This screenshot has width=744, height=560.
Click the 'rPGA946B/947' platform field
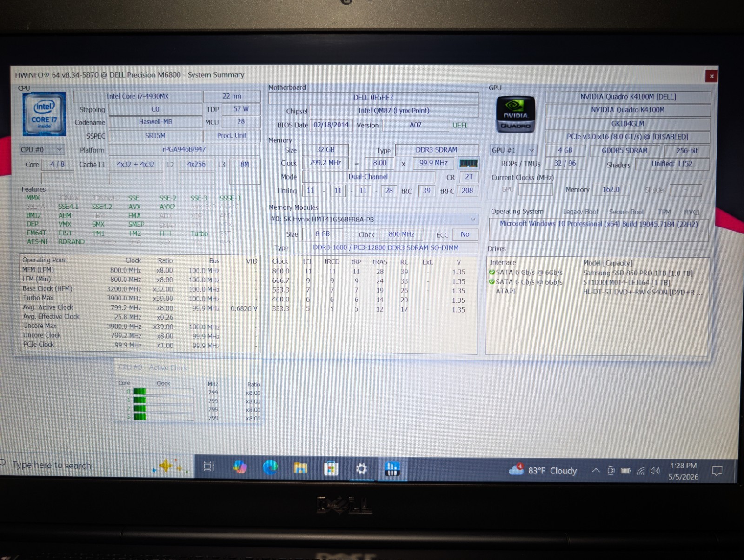(x=184, y=150)
